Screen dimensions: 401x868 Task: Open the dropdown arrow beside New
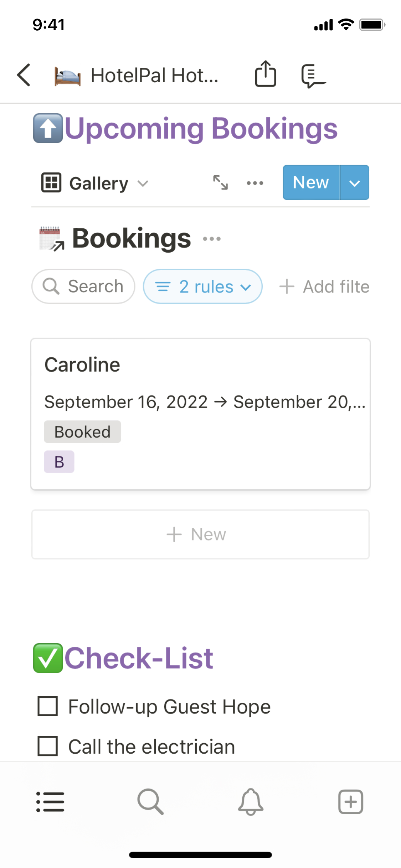[354, 183]
